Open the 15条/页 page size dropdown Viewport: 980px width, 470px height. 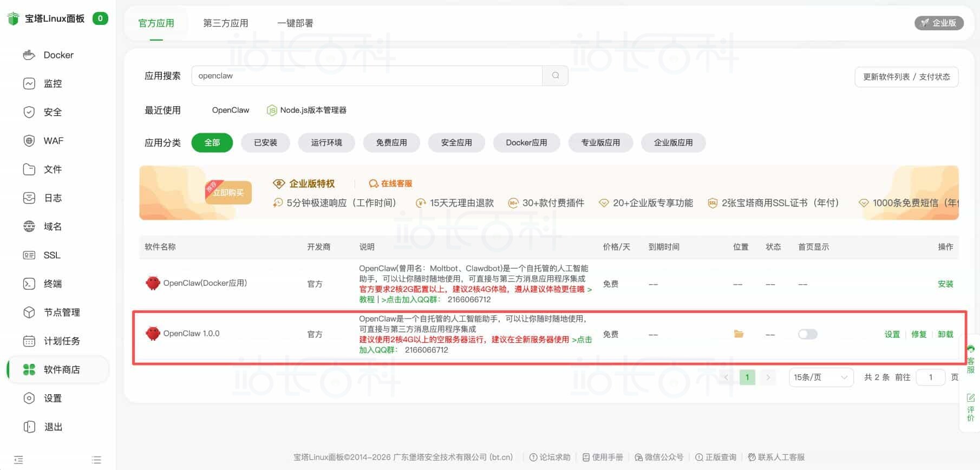pos(821,377)
